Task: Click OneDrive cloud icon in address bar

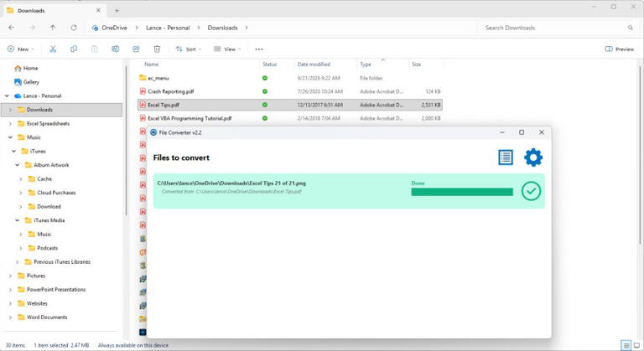Action: tap(96, 28)
